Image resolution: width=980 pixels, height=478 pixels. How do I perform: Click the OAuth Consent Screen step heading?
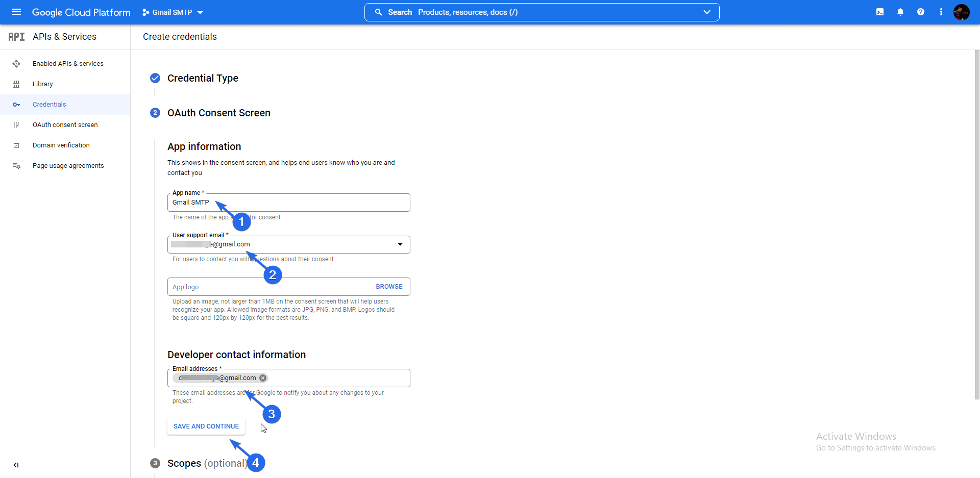tap(219, 113)
